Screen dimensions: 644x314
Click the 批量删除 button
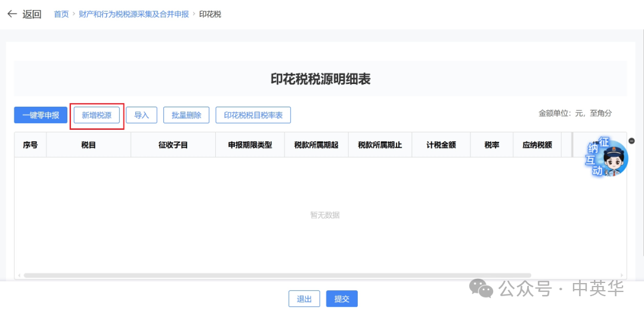pyautogui.click(x=186, y=115)
